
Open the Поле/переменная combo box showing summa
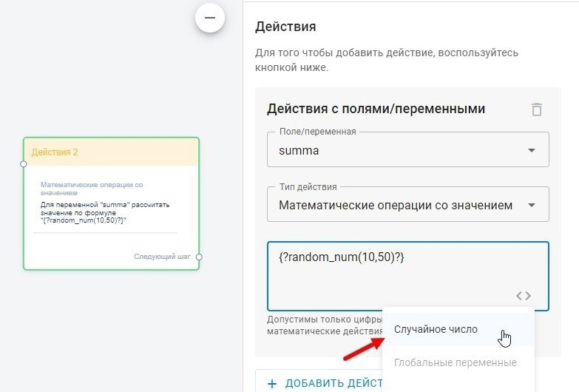(x=399, y=150)
